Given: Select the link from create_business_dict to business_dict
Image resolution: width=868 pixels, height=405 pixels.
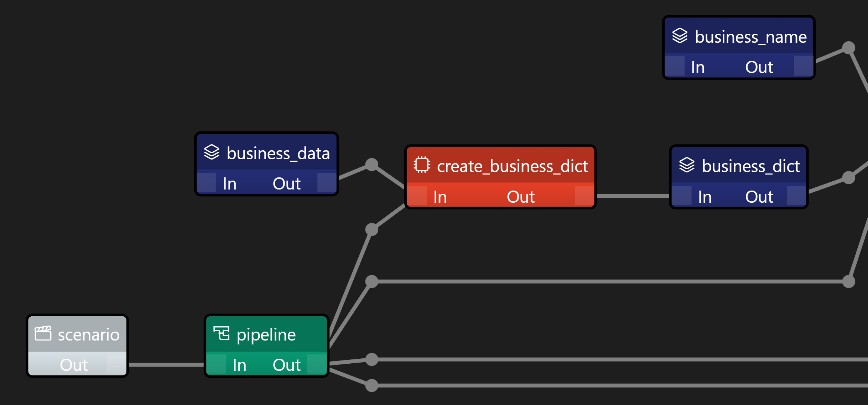Looking at the screenshot, I should (x=633, y=196).
